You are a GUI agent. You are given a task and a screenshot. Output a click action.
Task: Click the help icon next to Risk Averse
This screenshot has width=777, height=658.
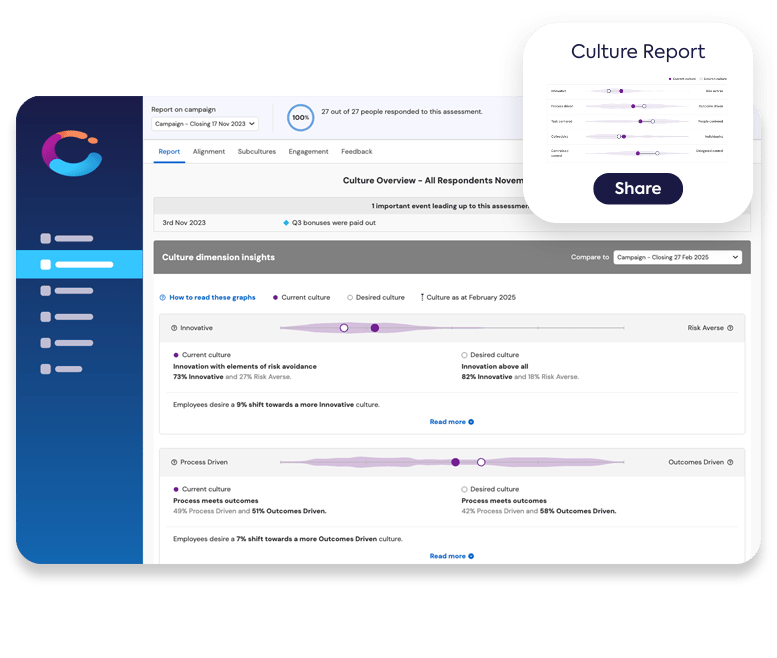pos(730,328)
